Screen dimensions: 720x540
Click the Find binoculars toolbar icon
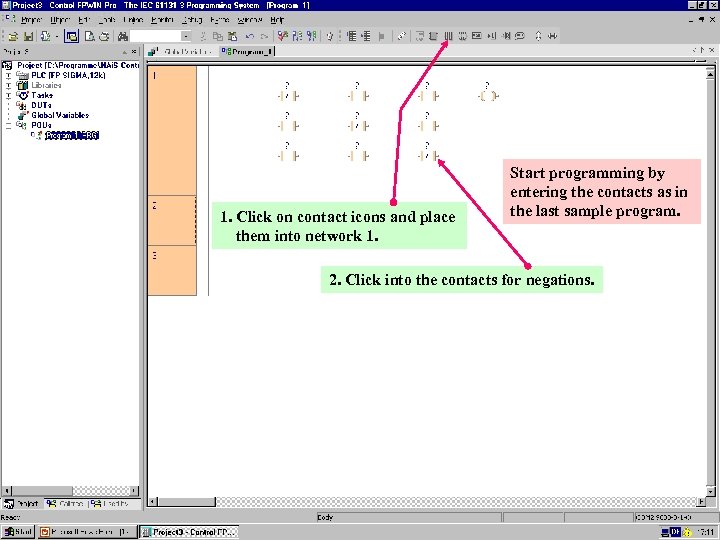123,36
